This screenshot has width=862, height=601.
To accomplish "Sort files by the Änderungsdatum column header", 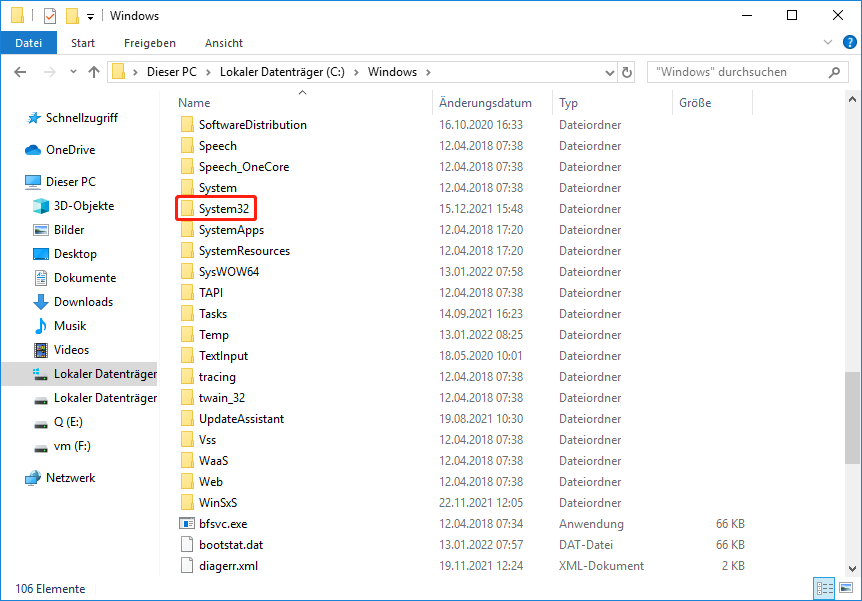I will 488,102.
